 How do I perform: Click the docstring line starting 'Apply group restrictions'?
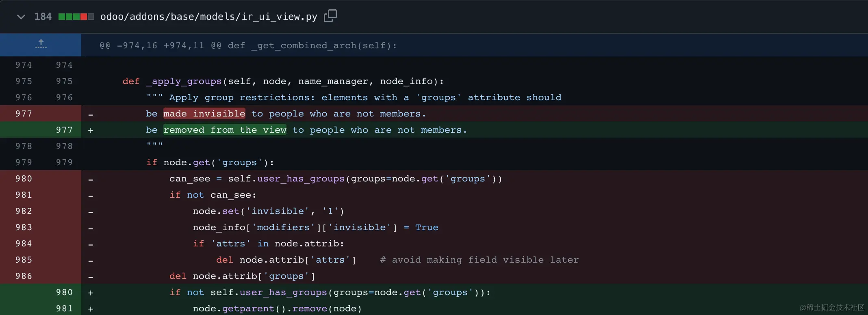[354, 97]
